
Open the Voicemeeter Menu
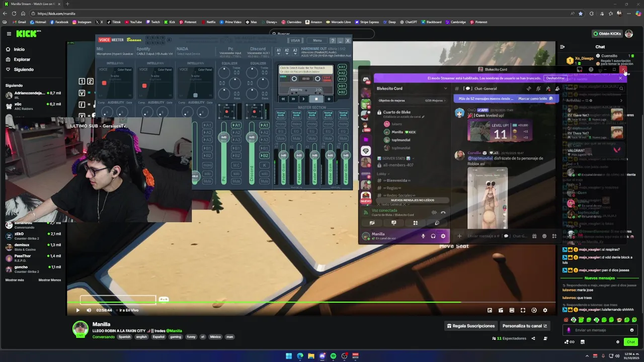317,41
